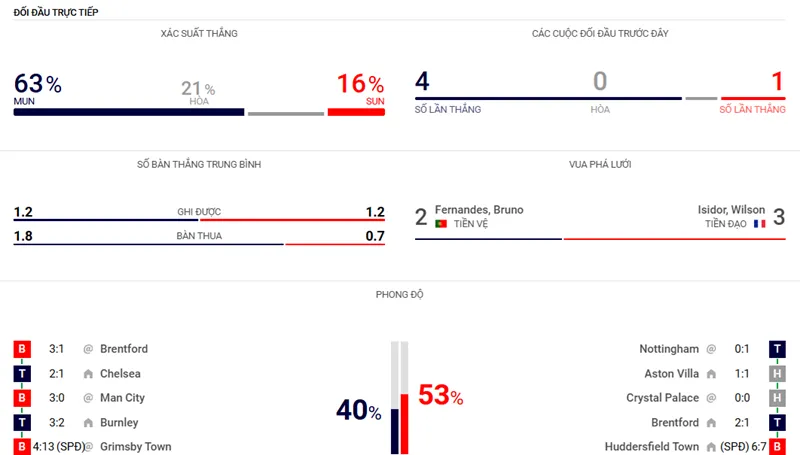
Task: Click the navy T badge for Nottingham 0:1
Action: point(777,349)
